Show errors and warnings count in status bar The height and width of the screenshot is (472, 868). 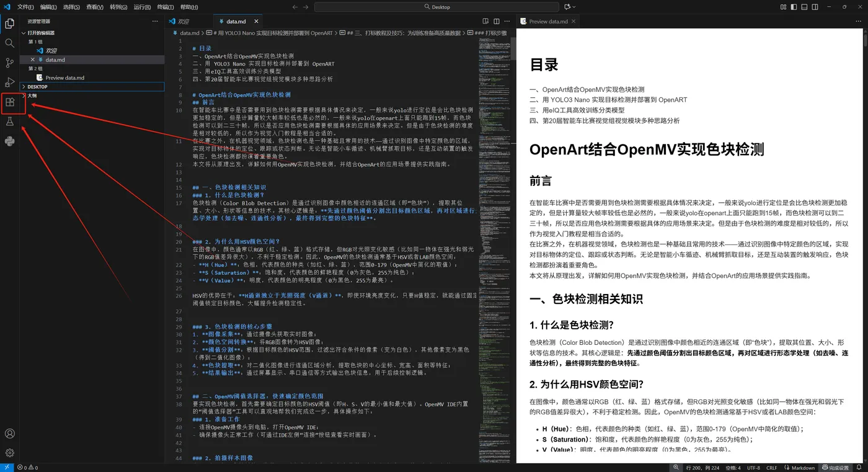[28, 467]
